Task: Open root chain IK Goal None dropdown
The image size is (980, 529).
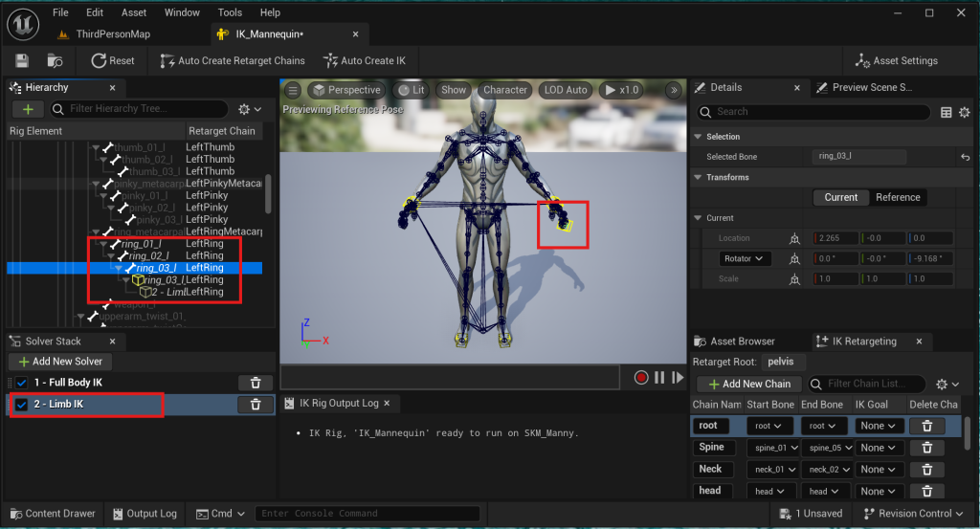Action: click(x=879, y=426)
